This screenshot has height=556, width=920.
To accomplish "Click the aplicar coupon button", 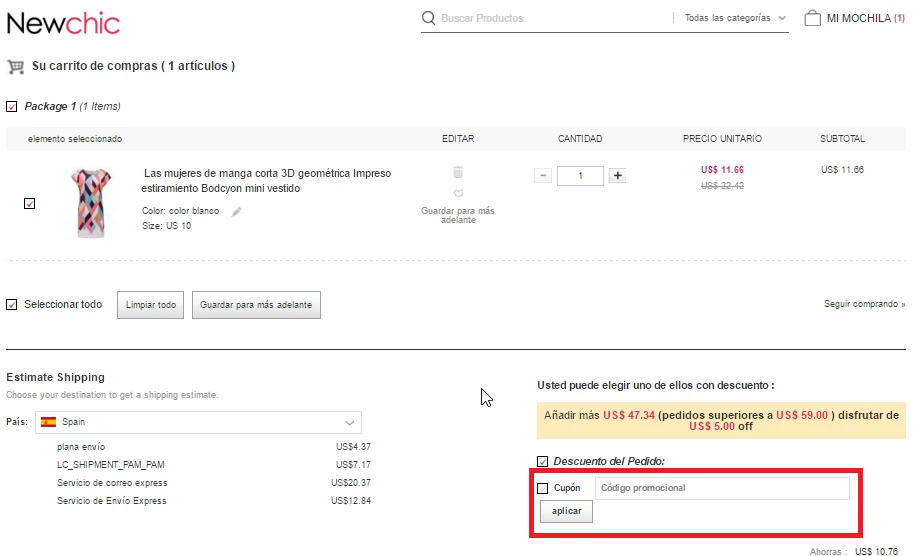I will click(x=566, y=511).
